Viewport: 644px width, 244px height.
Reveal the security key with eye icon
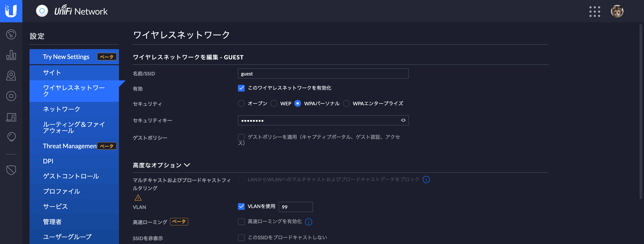[403, 120]
